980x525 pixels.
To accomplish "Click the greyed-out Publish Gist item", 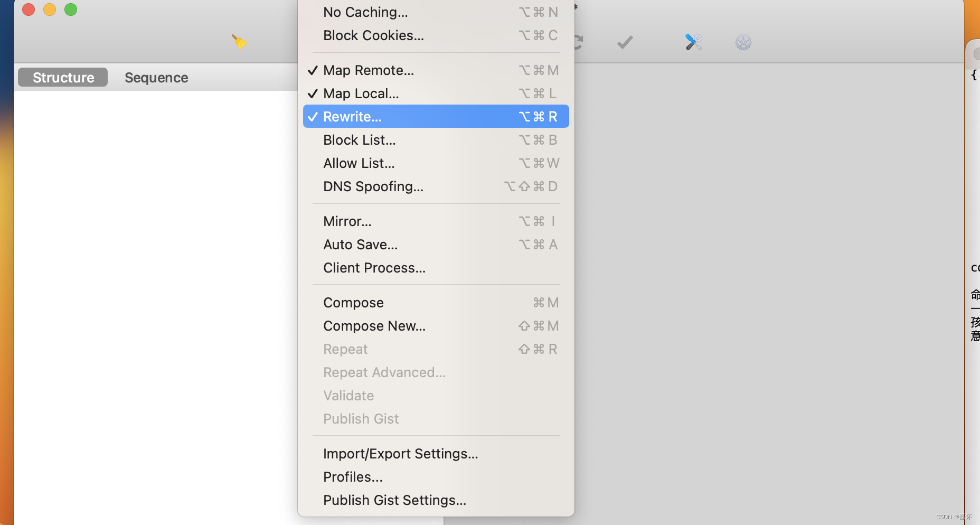I will pos(436,419).
